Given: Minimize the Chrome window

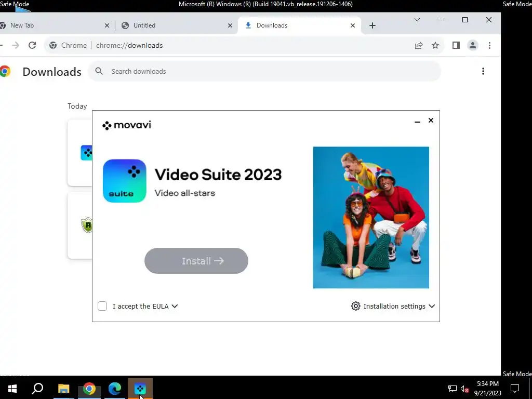Looking at the screenshot, I should 441,20.
